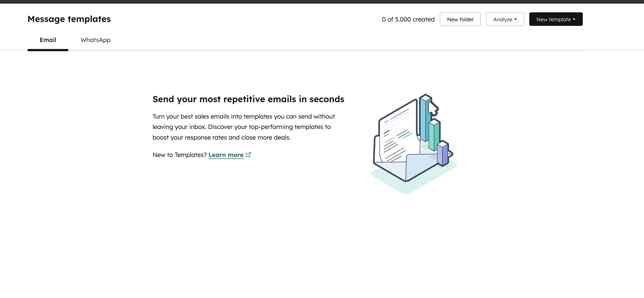Click the Message templates page heading
This screenshot has width=644, height=298.
pyautogui.click(x=69, y=19)
